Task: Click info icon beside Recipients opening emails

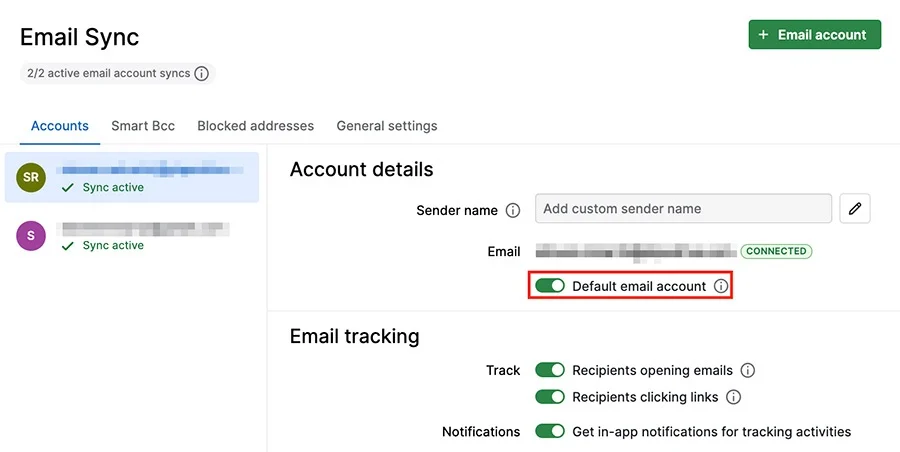Action: [747, 370]
